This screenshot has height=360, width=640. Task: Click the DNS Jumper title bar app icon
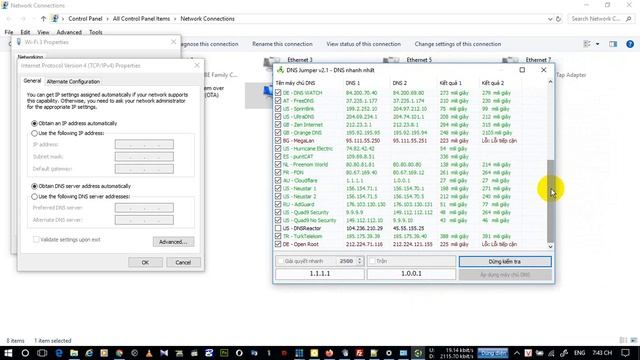[280, 70]
